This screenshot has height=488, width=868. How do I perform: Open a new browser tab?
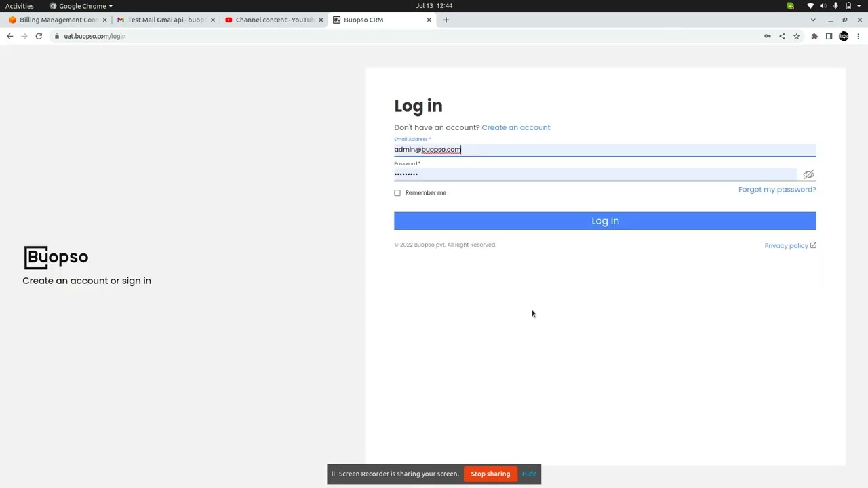click(x=446, y=20)
